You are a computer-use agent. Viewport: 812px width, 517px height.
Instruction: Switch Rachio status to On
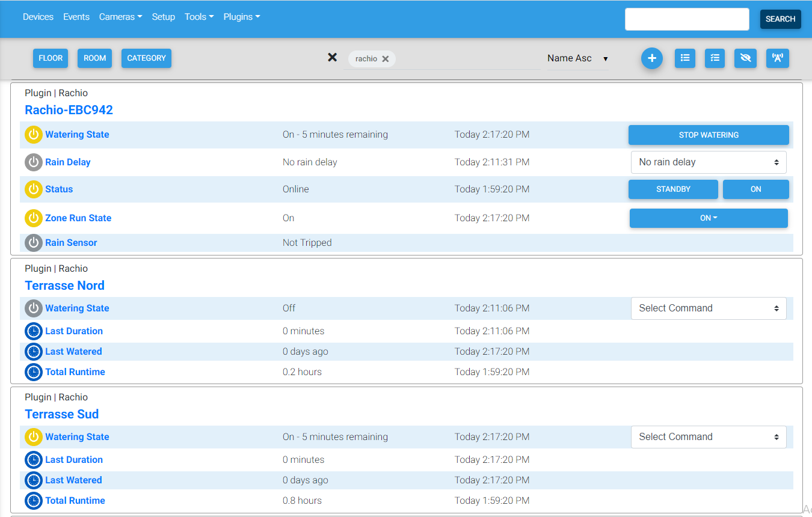(x=755, y=189)
